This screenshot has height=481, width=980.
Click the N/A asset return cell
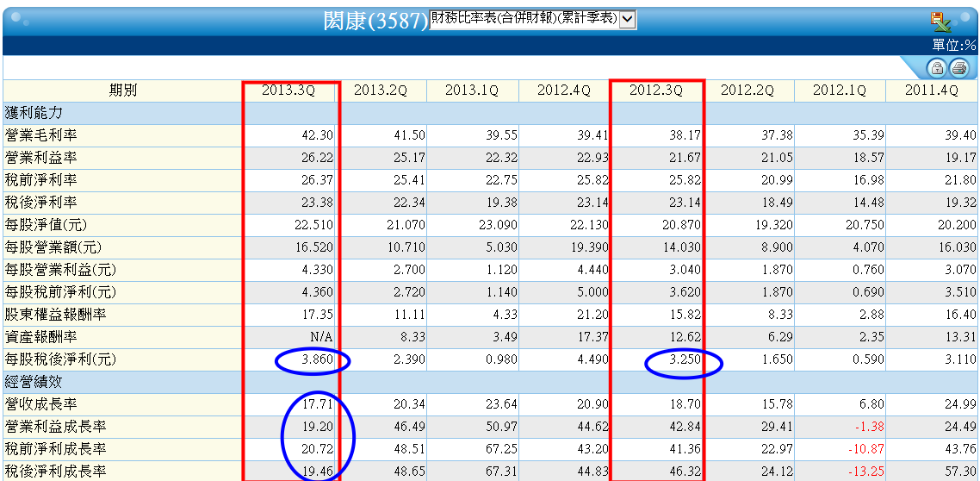[321, 337]
